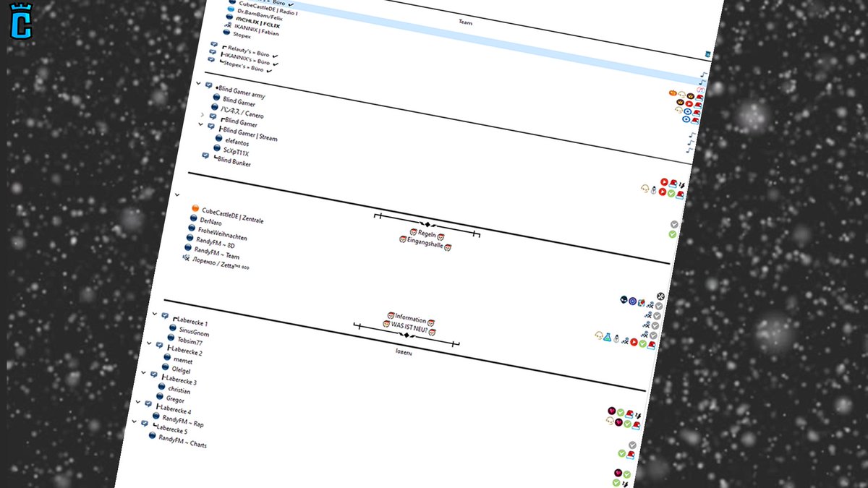Click the orange icon of CubeCastleDE | Zentrale
Viewport: 868px width, 488px height.
click(x=195, y=208)
